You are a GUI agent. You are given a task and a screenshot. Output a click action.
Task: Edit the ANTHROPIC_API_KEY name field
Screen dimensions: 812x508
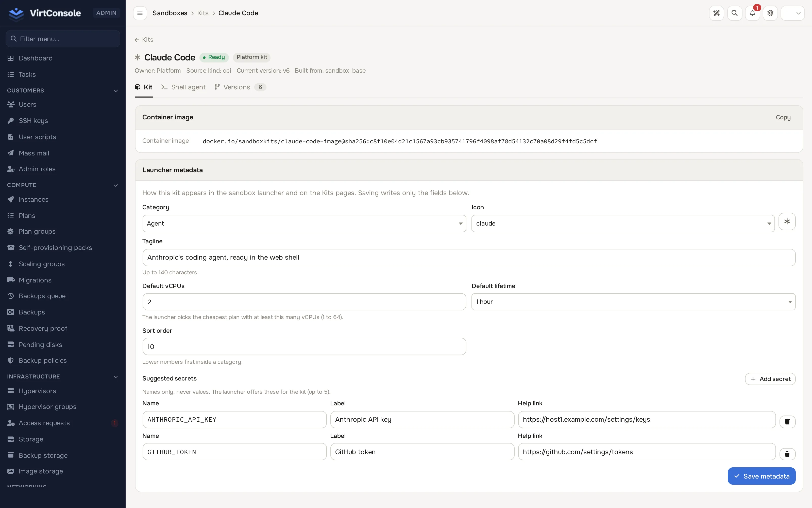234,419
